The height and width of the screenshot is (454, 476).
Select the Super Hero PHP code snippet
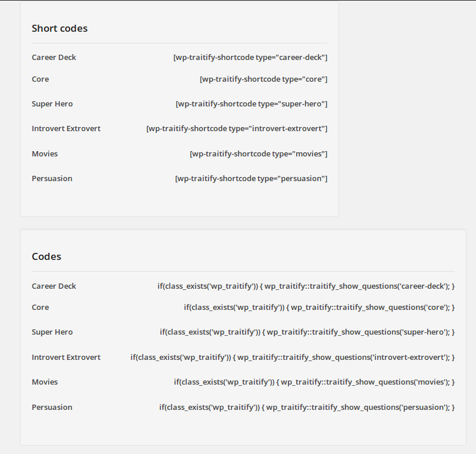pos(307,332)
